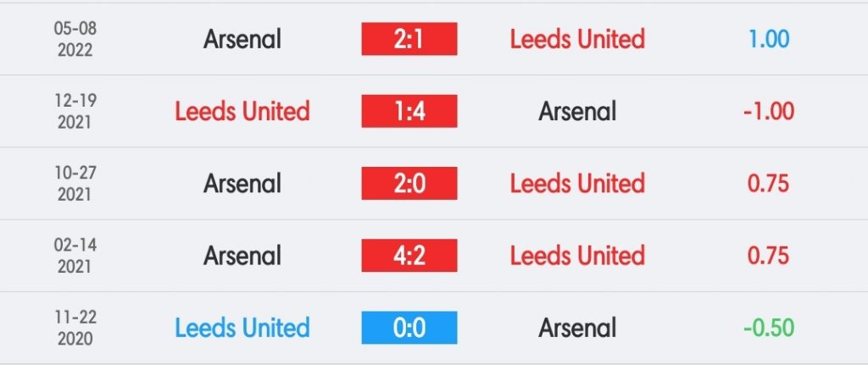Image resolution: width=868 pixels, height=365 pixels.
Task: Open Leeds United home team on 12-19 2021
Action: (x=242, y=111)
